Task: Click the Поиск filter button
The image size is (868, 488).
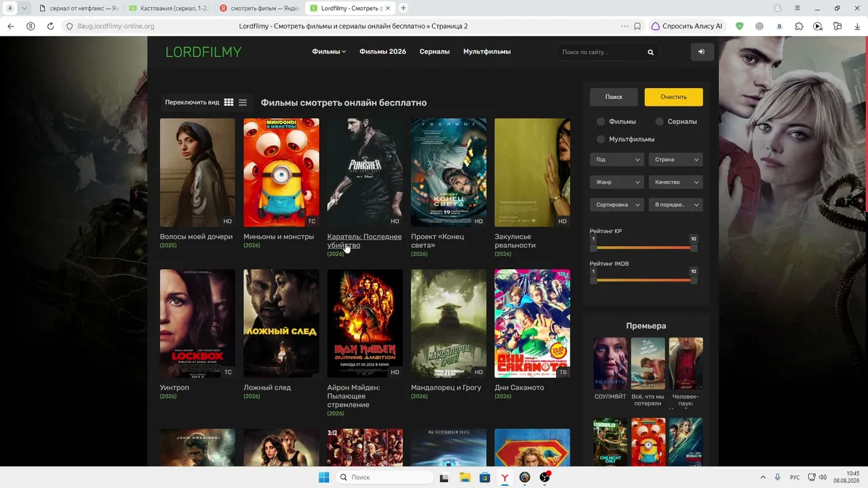Action: pyautogui.click(x=614, y=97)
